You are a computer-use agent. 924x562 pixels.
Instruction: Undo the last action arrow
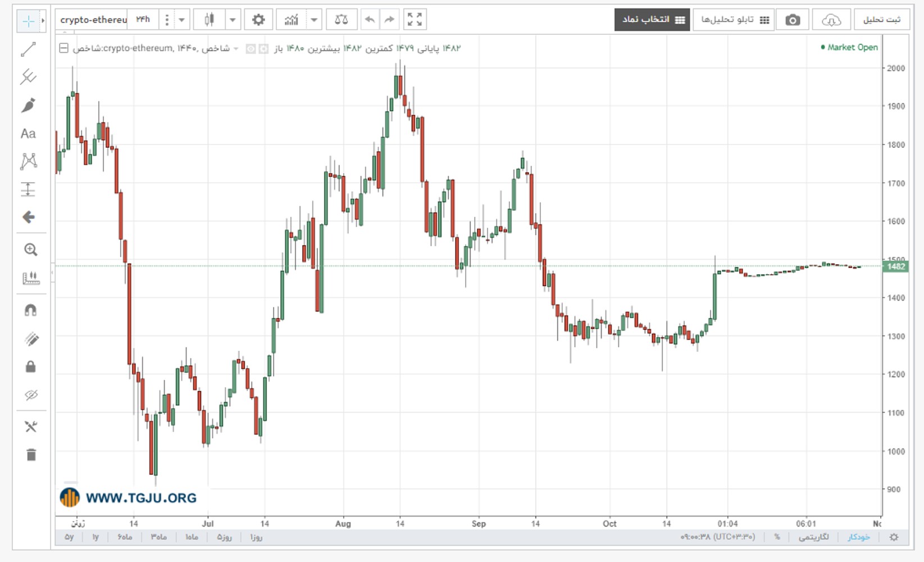(x=370, y=20)
